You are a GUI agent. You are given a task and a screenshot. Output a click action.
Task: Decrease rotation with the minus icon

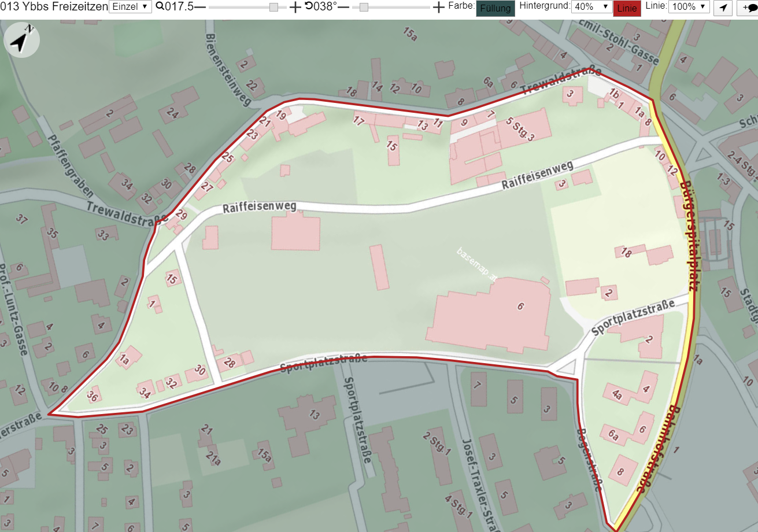pos(343,7)
